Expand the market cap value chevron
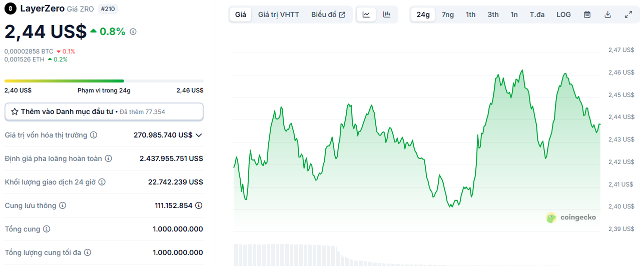Image resolution: width=644 pixels, height=266 pixels. (199, 135)
